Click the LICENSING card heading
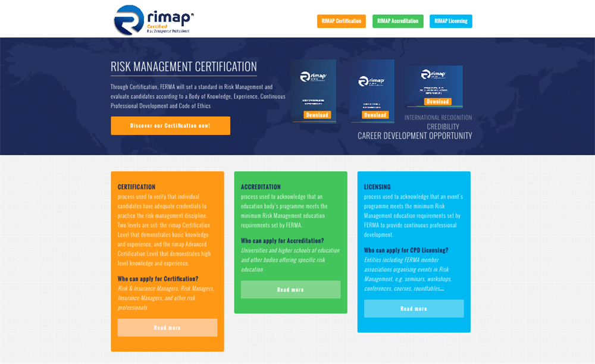Screen dimensions: 595x364 [x=377, y=187]
